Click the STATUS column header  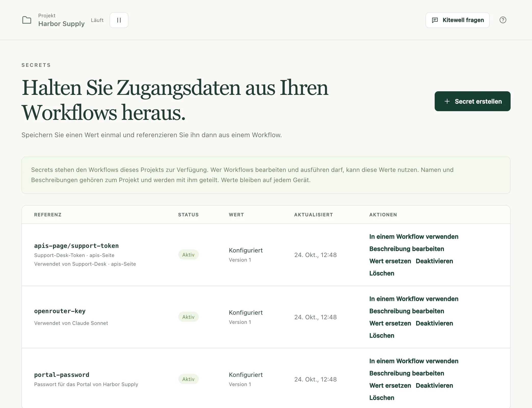[188, 215]
